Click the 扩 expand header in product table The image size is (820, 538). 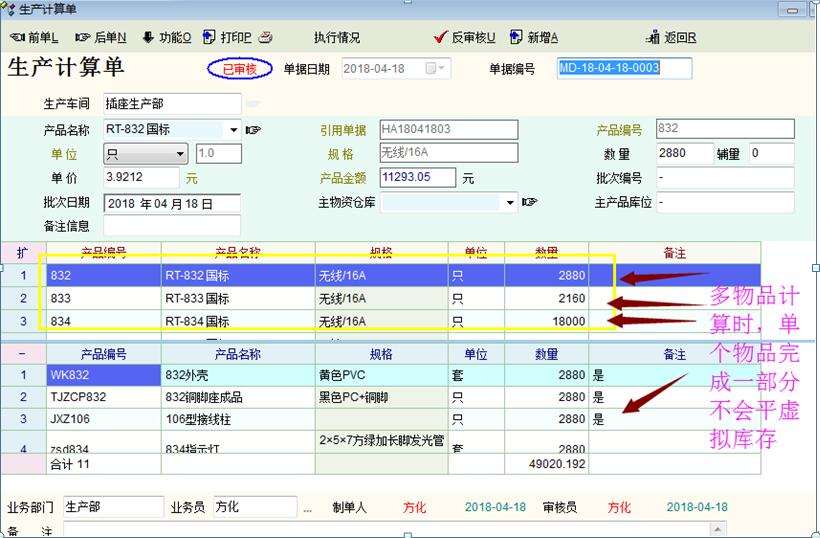[22, 251]
